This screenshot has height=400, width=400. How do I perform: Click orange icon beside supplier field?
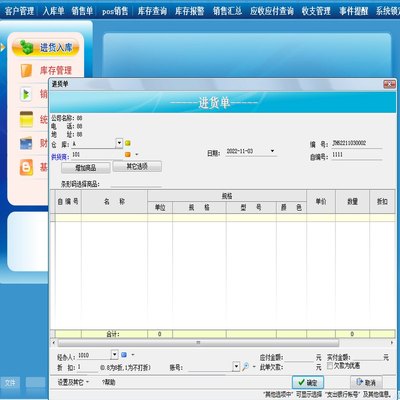click(x=128, y=155)
